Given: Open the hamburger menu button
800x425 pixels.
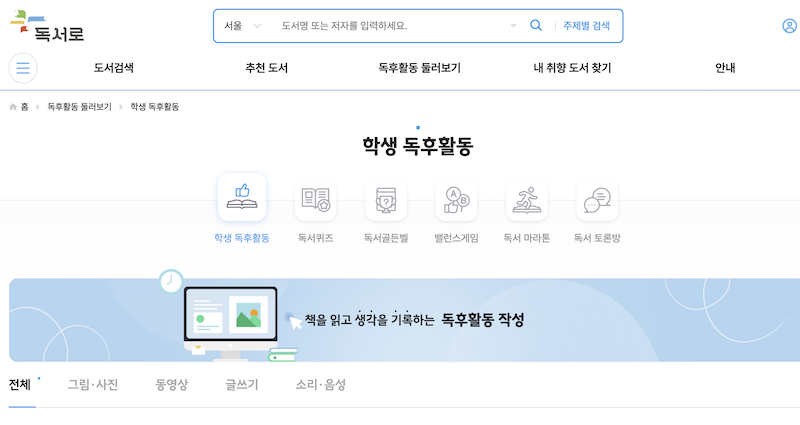Looking at the screenshot, I should [23, 68].
